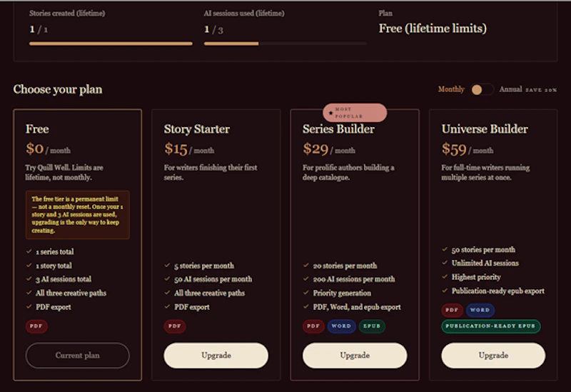Click the 'Highest priority' feature
571x392 pixels.
tap(476, 277)
